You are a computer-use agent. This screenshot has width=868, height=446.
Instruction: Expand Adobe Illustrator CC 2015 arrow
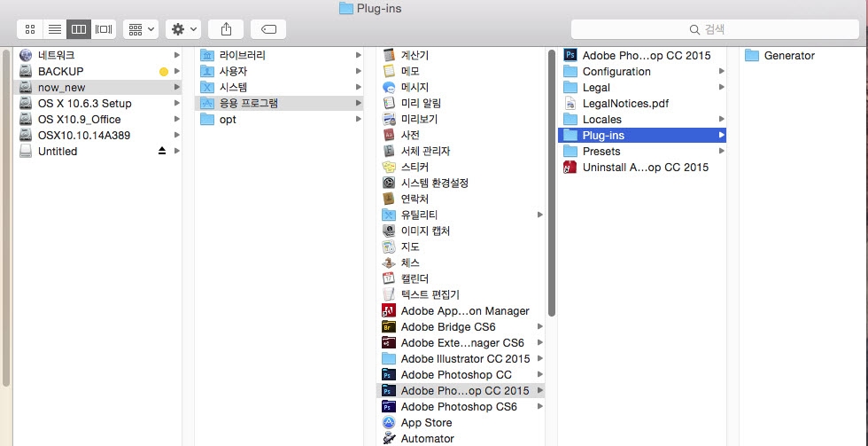[539, 358]
